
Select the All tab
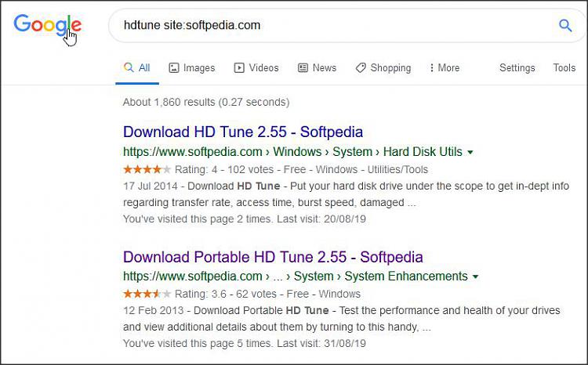tap(137, 68)
